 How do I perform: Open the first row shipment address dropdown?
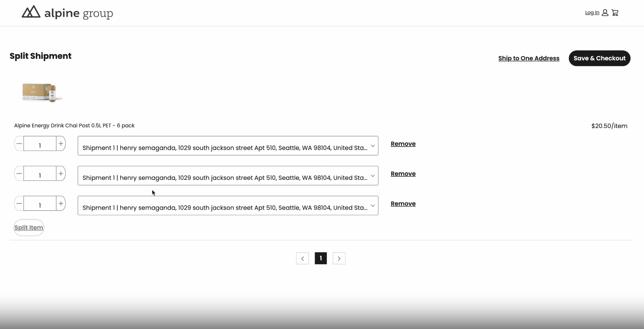coord(228,146)
